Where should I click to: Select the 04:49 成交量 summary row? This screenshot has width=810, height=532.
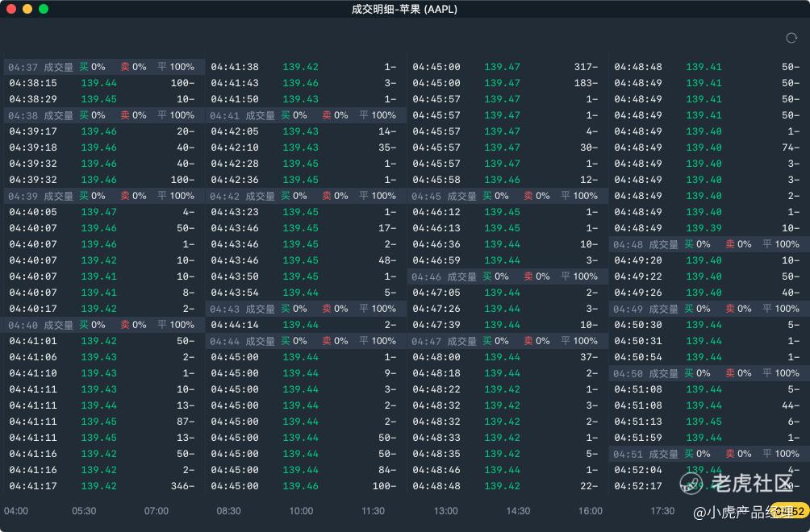pyautogui.click(x=709, y=309)
